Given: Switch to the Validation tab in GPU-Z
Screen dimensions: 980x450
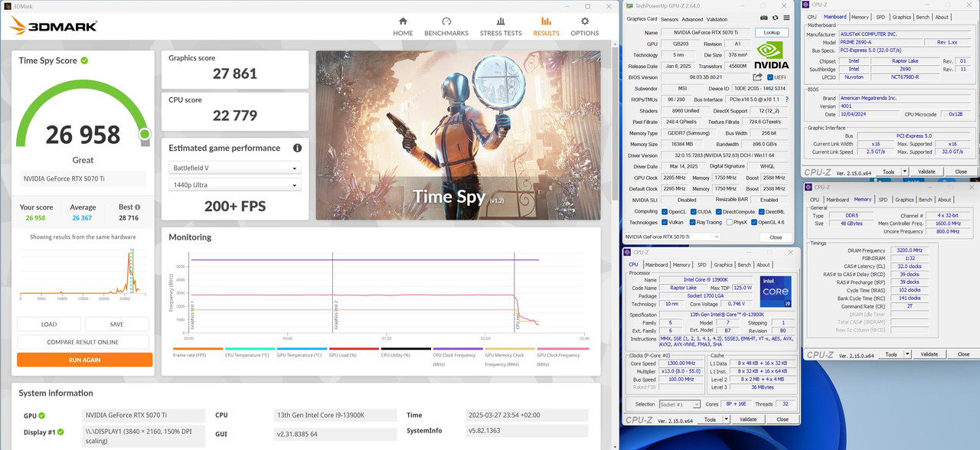Looking at the screenshot, I should click(x=717, y=19).
